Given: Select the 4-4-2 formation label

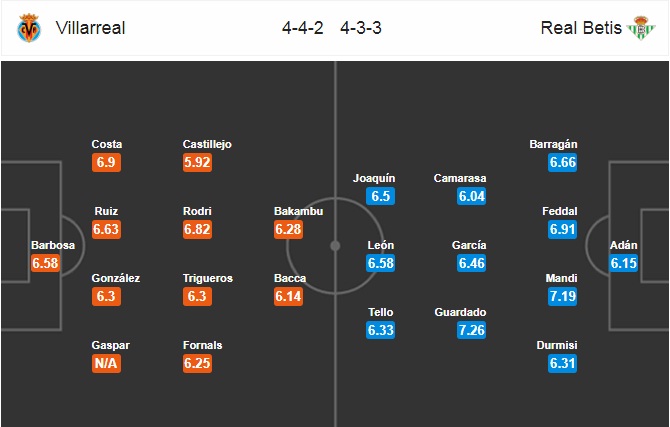Looking at the screenshot, I should pyautogui.click(x=303, y=28).
